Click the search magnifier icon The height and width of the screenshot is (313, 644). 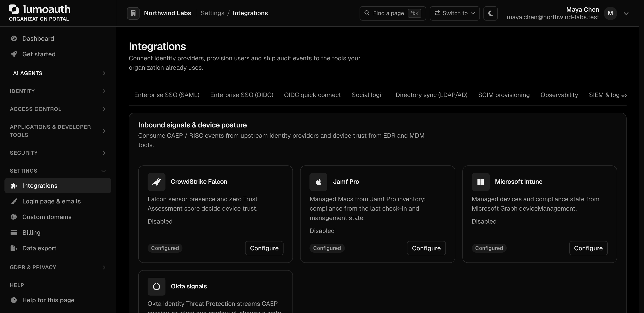367,13
